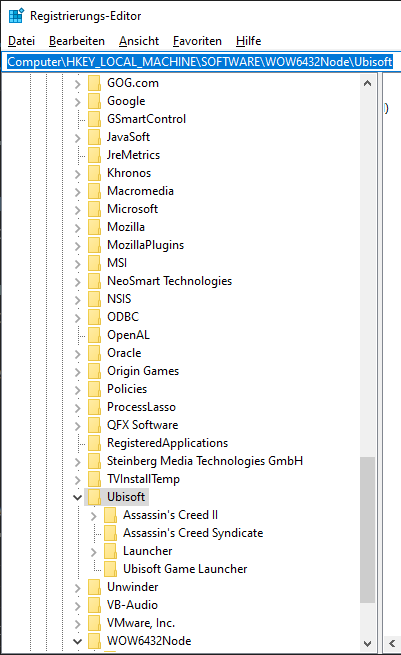Open the Bearbeiten menu
Screen dimensions: 401x655
(x=77, y=41)
